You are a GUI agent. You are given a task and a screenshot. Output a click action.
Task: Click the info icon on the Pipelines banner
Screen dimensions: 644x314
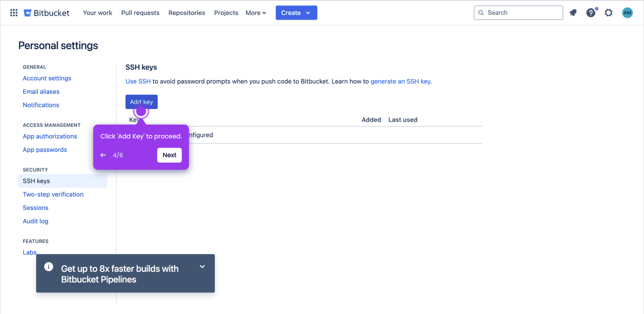[x=49, y=267]
